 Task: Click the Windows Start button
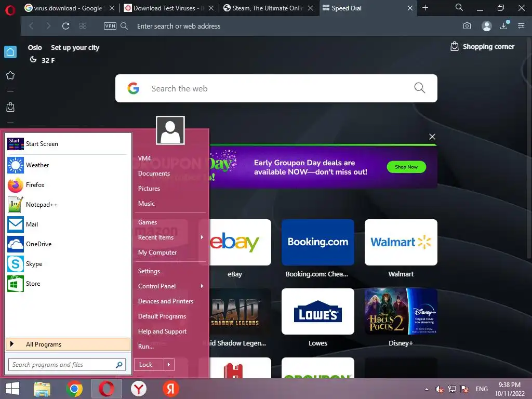point(12,389)
